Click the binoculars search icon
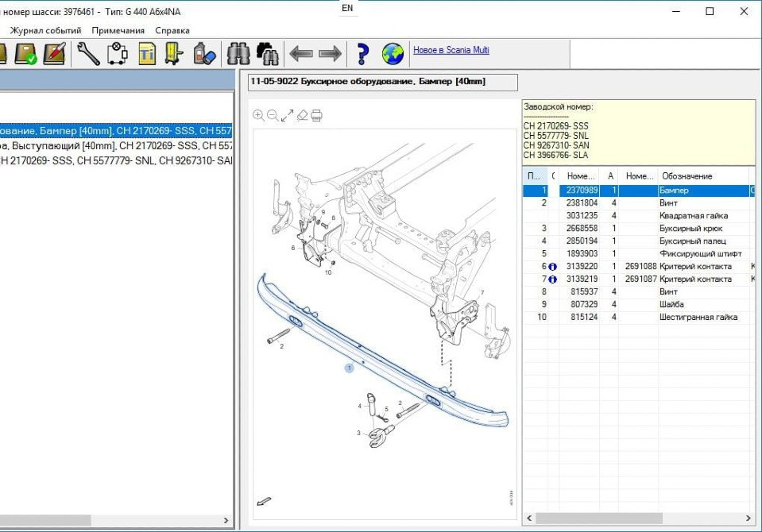The image size is (762, 532). click(x=238, y=54)
